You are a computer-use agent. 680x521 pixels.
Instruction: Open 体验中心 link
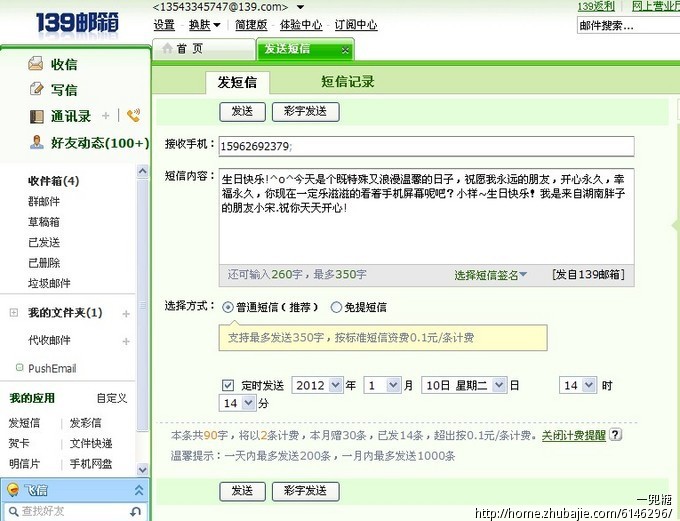tap(301, 25)
